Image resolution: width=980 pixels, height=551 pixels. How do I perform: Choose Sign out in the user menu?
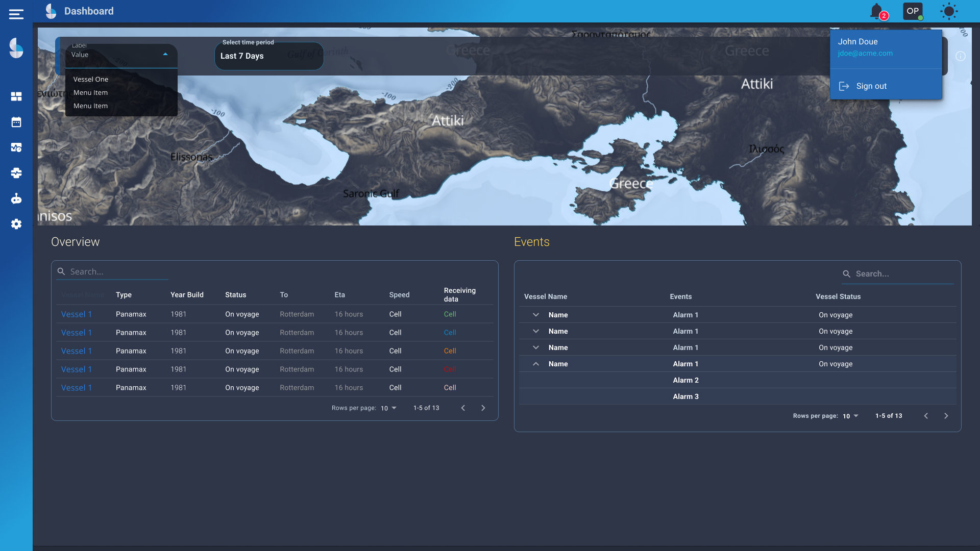pyautogui.click(x=886, y=86)
